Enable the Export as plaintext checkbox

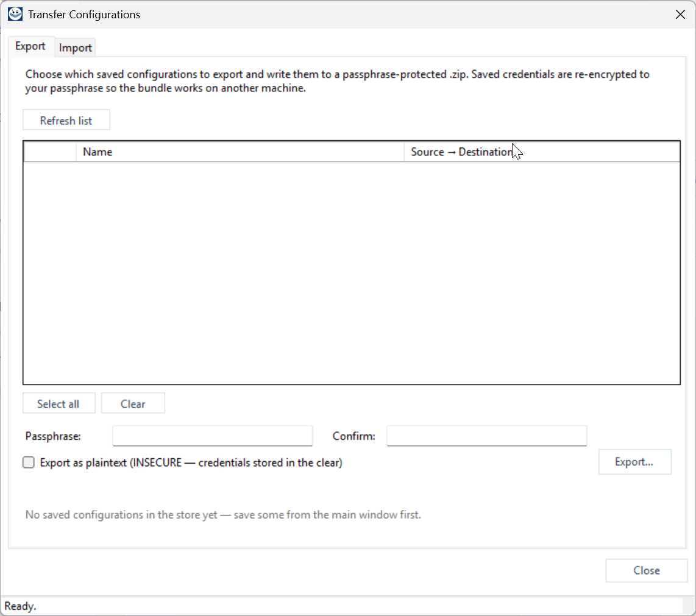tap(29, 462)
